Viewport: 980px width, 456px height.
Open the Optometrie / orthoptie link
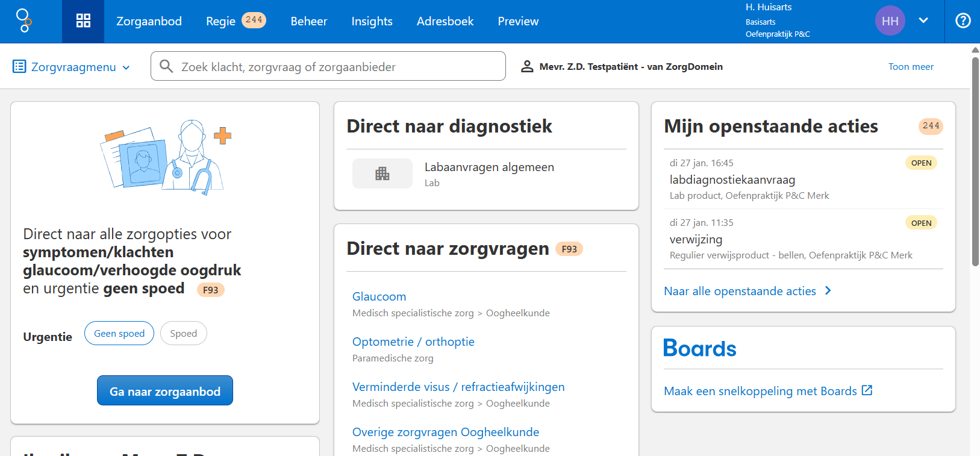click(x=413, y=342)
